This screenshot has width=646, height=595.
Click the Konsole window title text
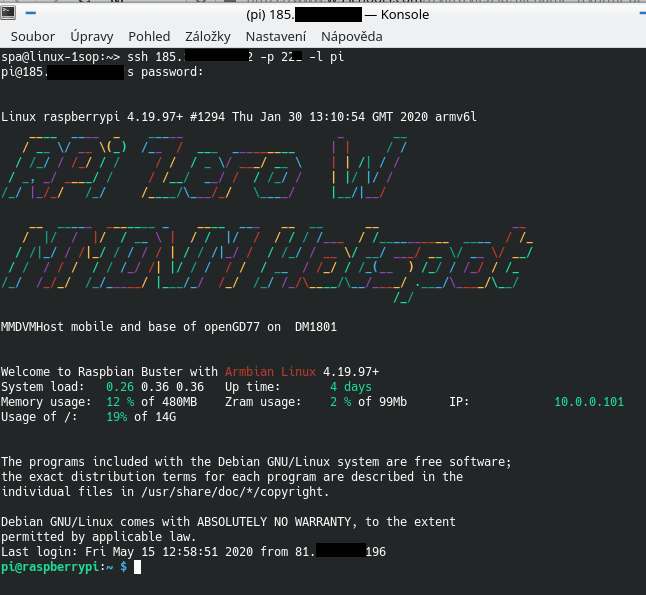tap(337, 15)
